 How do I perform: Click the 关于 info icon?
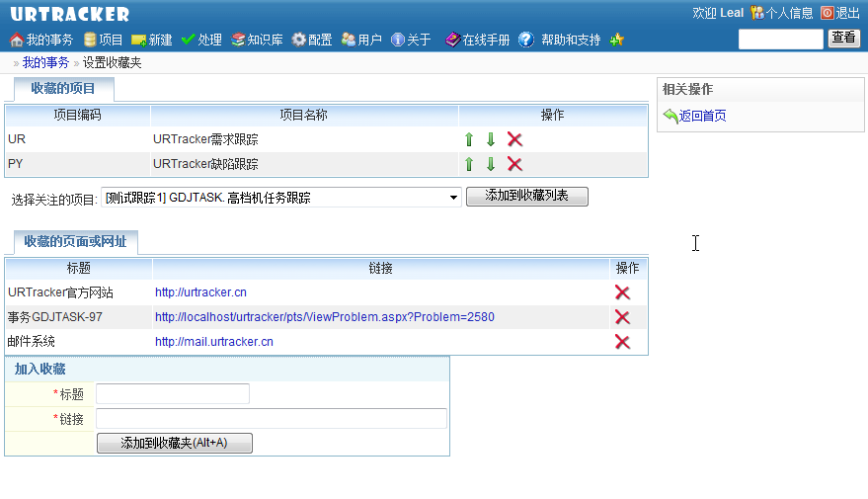(398, 40)
